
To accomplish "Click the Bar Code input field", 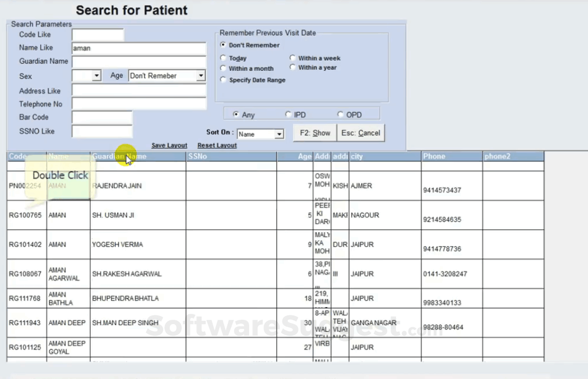I will pos(102,117).
